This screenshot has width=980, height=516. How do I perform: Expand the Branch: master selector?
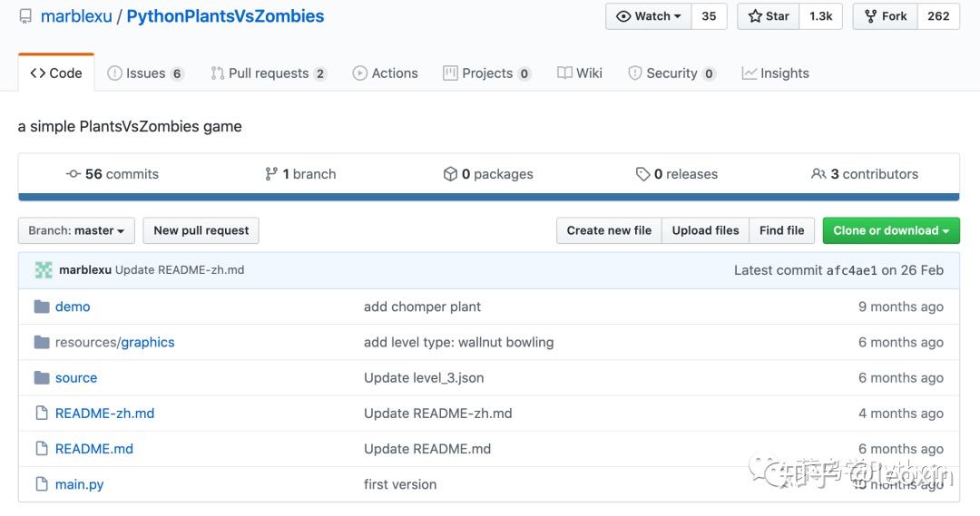(x=76, y=230)
